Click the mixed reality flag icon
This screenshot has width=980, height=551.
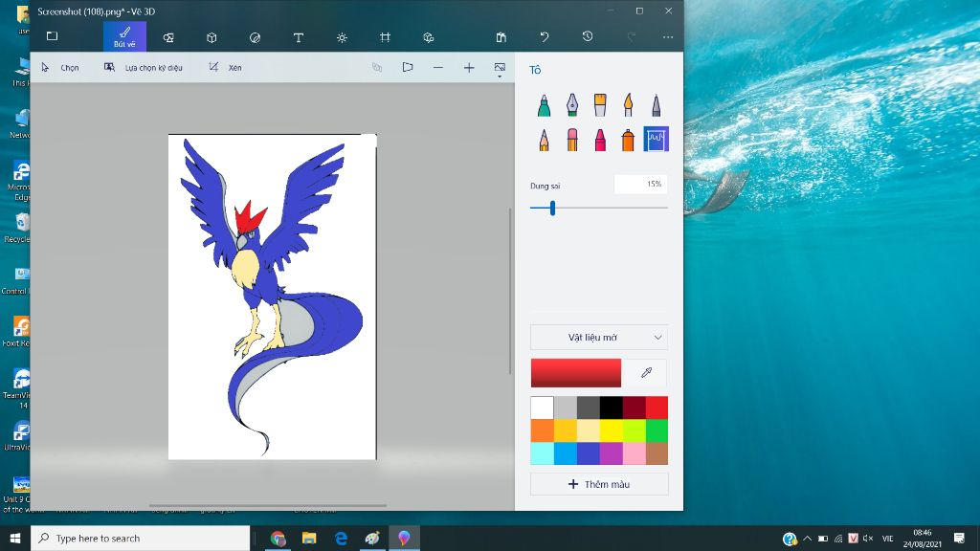tap(408, 68)
